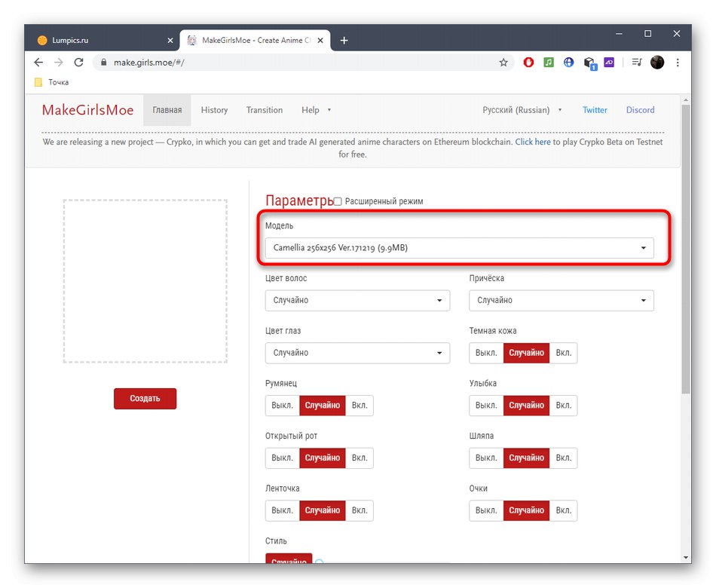Enable the Расширенный режим checkbox
This screenshot has height=588, width=716.
pos(338,201)
